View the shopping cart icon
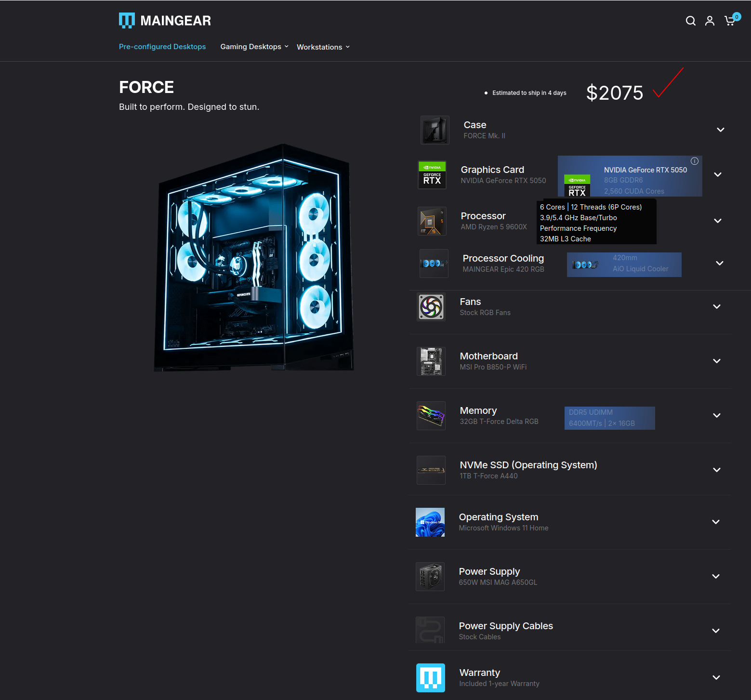Viewport: 751px width, 700px height. [730, 21]
